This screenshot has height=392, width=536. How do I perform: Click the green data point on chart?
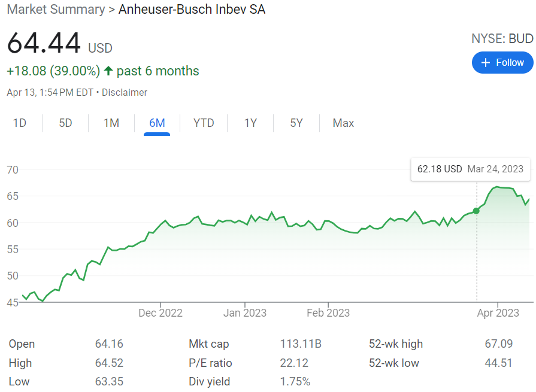coord(476,211)
